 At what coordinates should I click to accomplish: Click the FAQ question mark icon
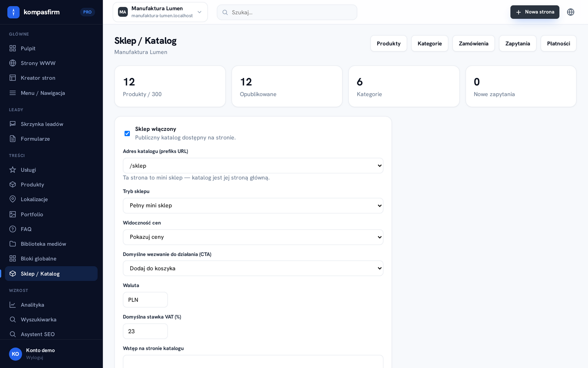(x=13, y=229)
